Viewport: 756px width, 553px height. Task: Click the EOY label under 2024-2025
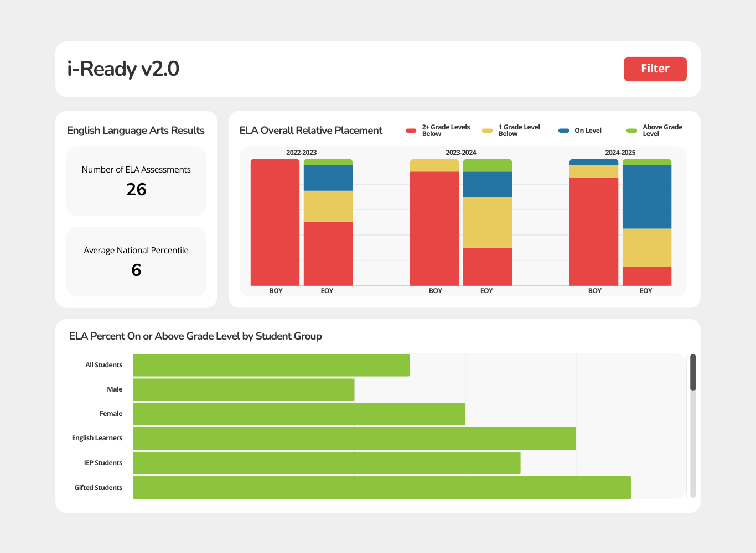(x=646, y=291)
